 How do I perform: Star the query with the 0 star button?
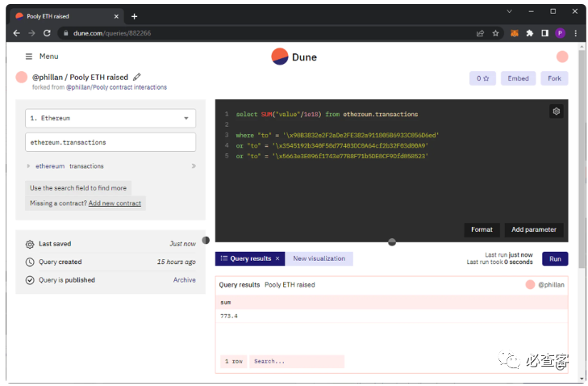[x=482, y=78]
